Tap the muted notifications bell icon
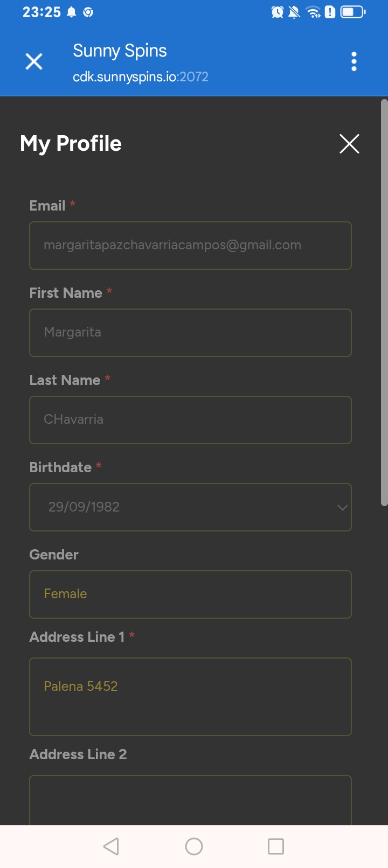 click(x=294, y=12)
